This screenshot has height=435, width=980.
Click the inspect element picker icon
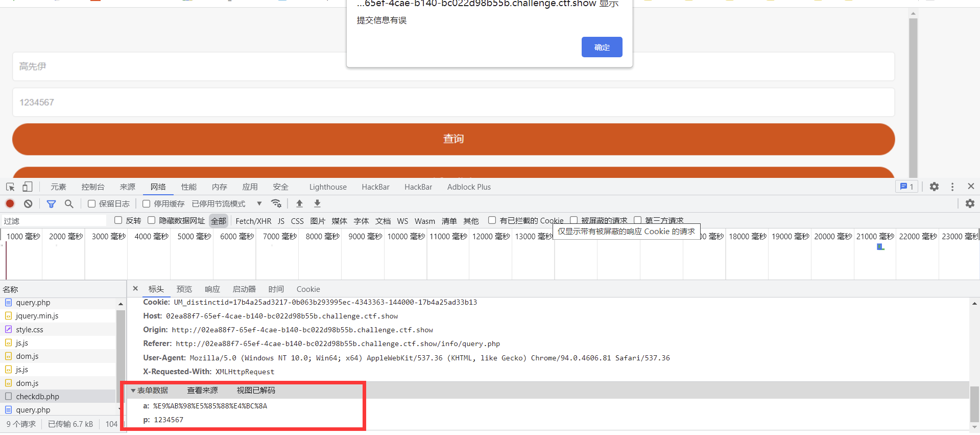pos(10,187)
